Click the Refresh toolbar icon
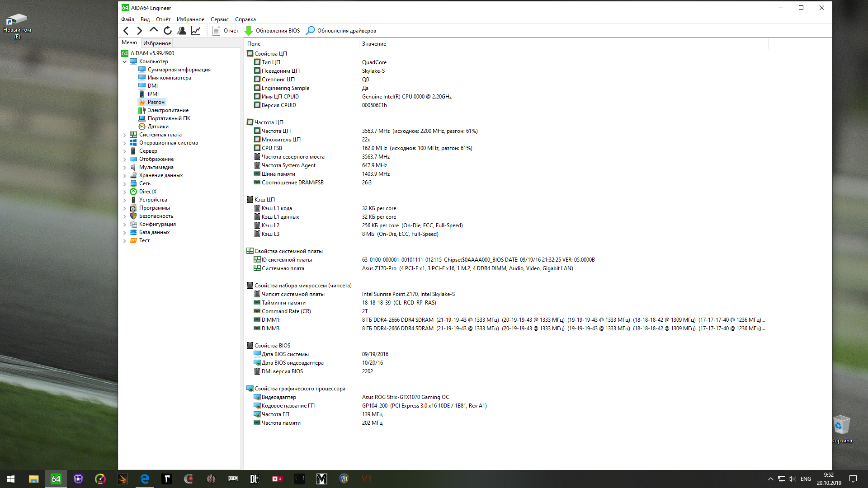This screenshot has height=488, width=868. (x=168, y=31)
